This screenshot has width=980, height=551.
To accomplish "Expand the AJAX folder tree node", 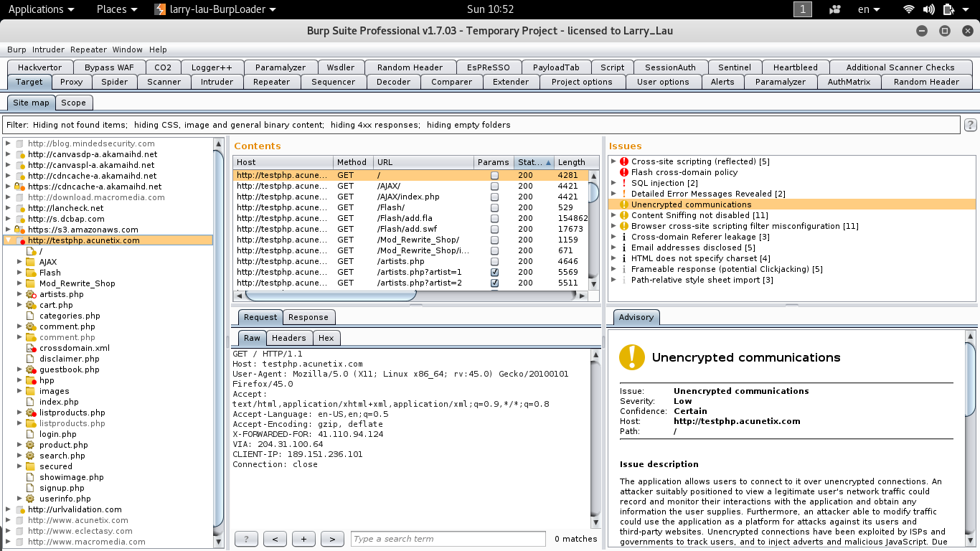I will pyautogui.click(x=19, y=262).
